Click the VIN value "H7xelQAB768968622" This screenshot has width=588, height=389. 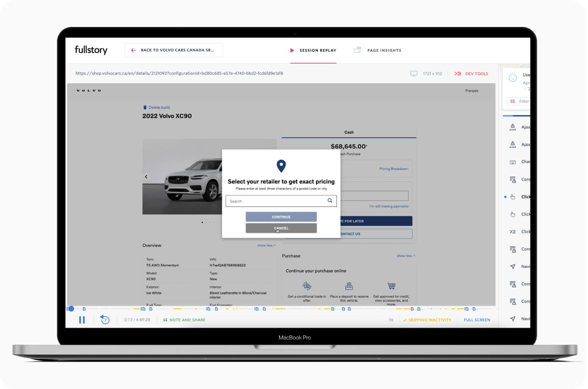click(x=228, y=265)
